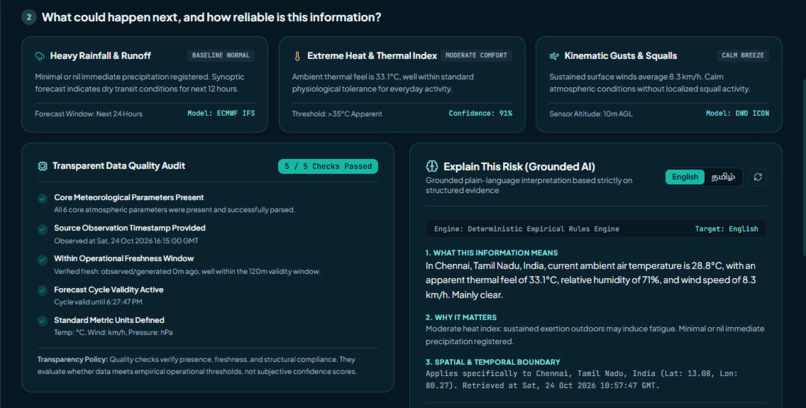Click the Explain This Risk (Grounded AI) heading

[519, 166]
